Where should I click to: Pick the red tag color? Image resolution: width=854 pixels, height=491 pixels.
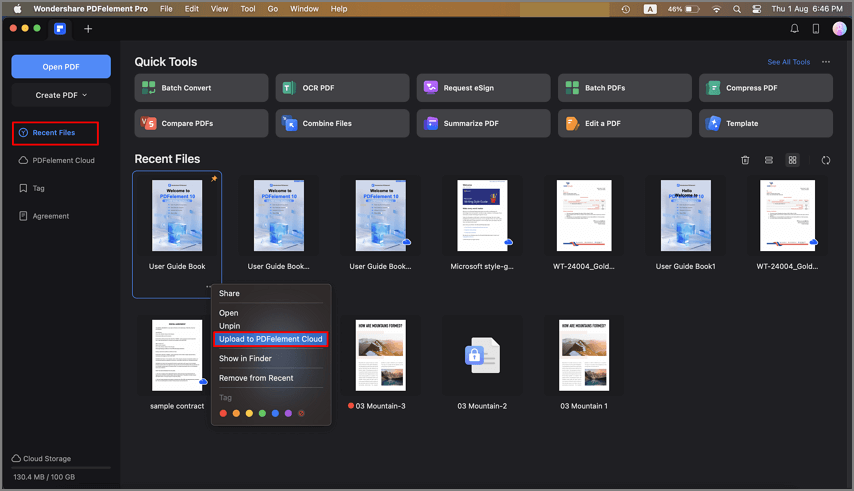[223, 414]
